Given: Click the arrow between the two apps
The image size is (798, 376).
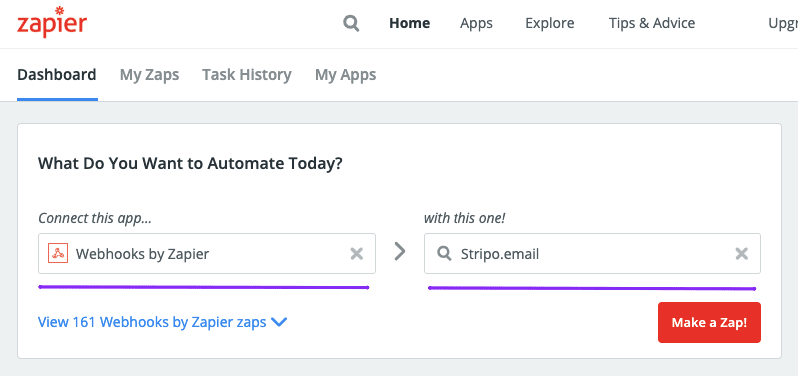Looking at the screenshot, I should [x=400, y=251].
